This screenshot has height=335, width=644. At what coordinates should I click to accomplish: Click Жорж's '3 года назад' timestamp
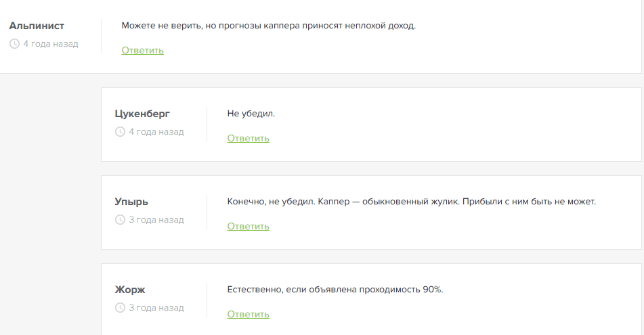(156, 307)
